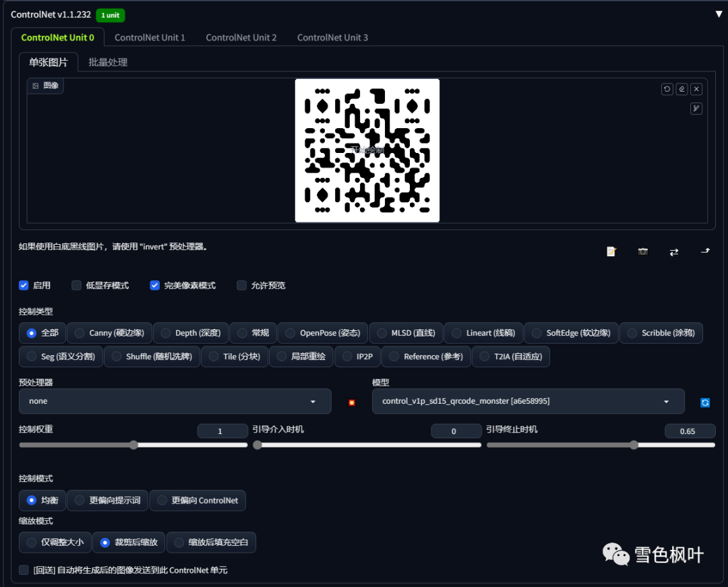The image size is (728, 587).
Task: Toggle the 完美像素模式 checkbox
Action: coord(154,285)
